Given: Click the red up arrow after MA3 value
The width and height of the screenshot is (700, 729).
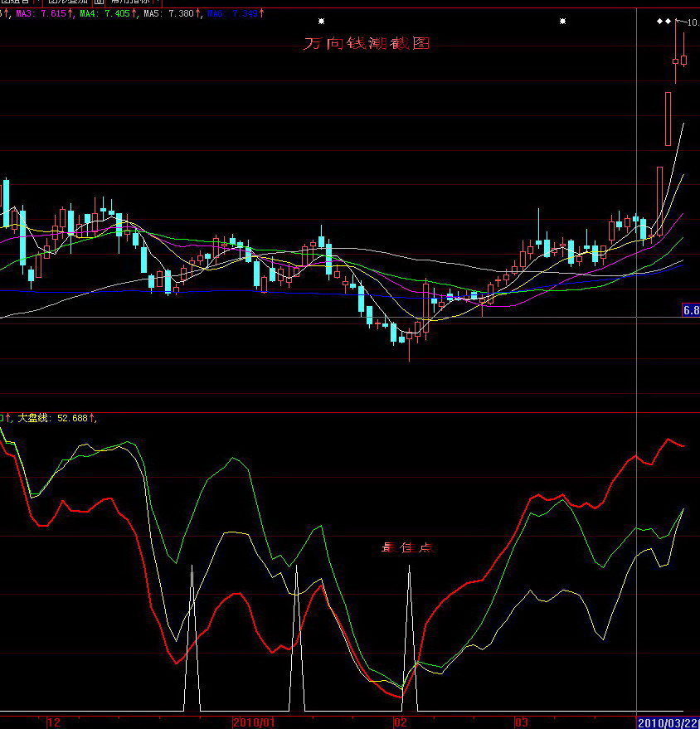Looking at the screenshot, I should pyautogui.click(x=70, y=14).
